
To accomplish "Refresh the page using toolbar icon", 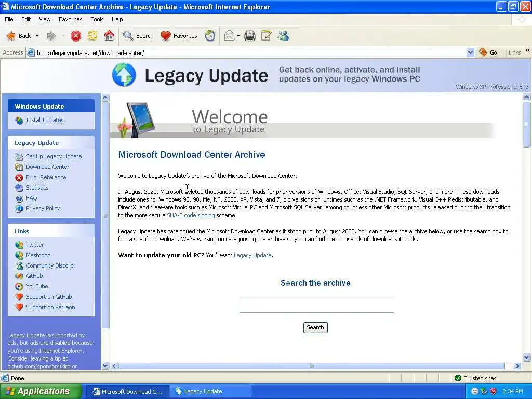I will 92,36.
